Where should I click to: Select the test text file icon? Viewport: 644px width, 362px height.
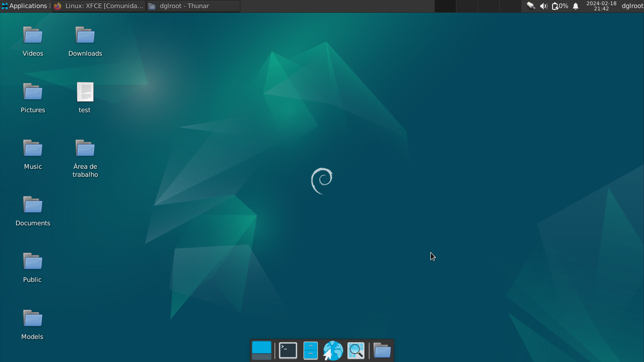point(85,98)
